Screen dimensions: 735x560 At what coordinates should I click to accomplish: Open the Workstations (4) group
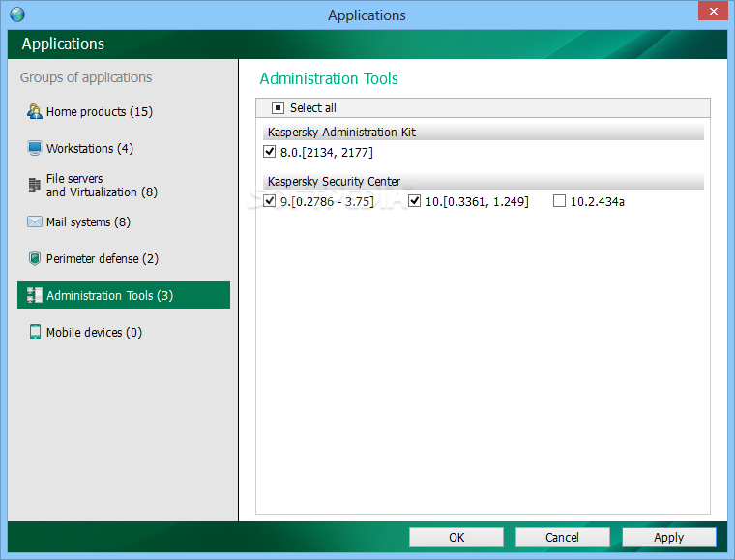coord(123,148)
